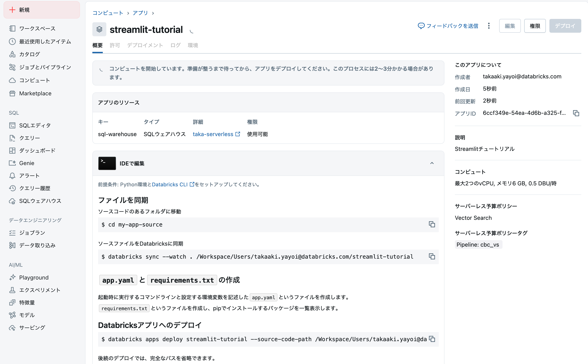588x364 pixels.
Task: Copy the databricks sync command
Action: 432,256
